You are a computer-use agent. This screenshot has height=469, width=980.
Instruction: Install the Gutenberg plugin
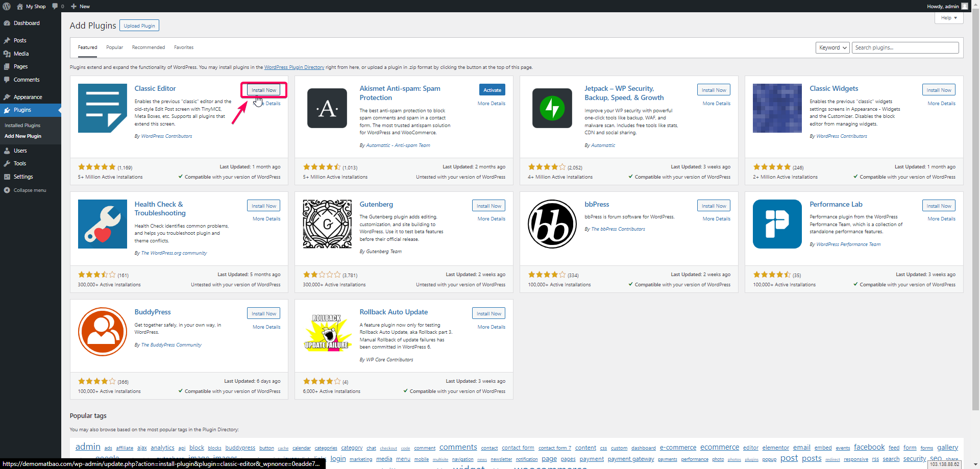[489, 206]
